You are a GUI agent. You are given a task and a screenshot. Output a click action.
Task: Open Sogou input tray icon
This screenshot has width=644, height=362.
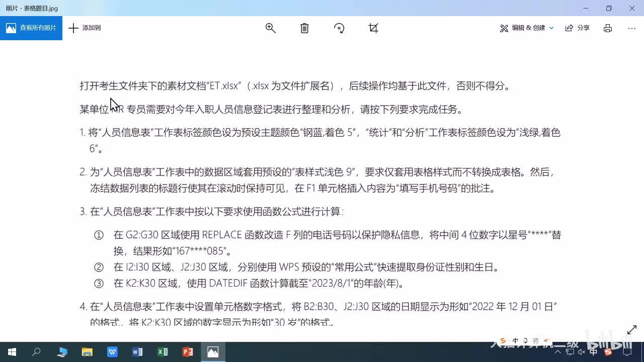pyautogui.click(x=608, y=352)
